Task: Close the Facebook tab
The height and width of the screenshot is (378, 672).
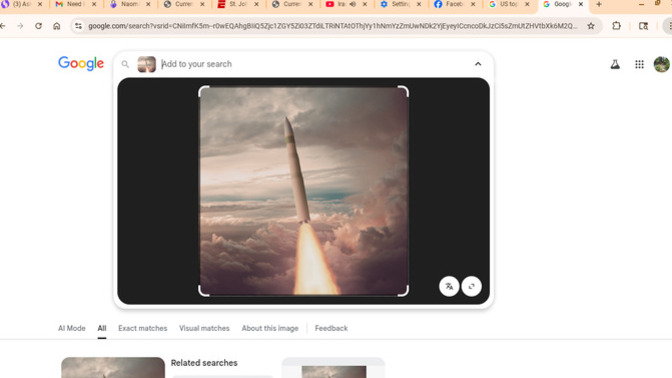Action: [x=473, y=4]
